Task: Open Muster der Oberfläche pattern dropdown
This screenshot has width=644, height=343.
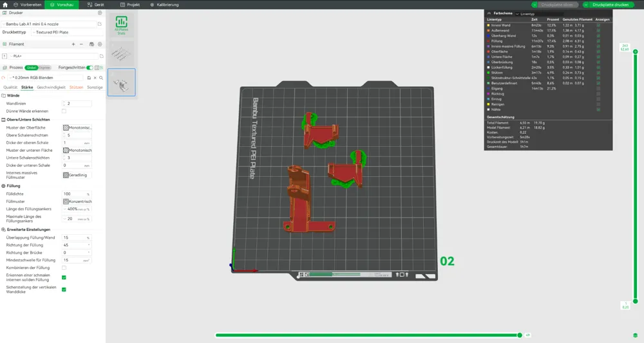Action: 77,127
